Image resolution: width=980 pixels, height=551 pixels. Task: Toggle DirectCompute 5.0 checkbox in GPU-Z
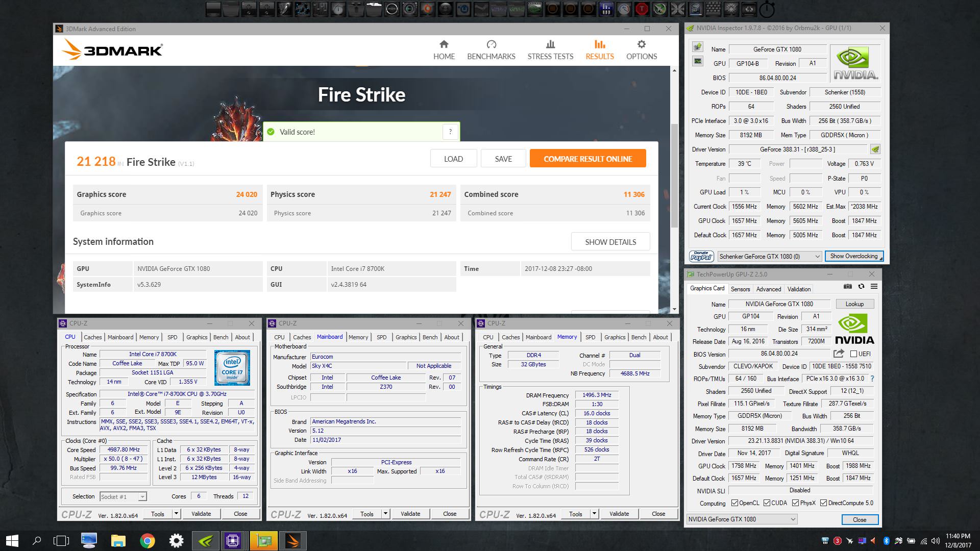pos(823,503)
